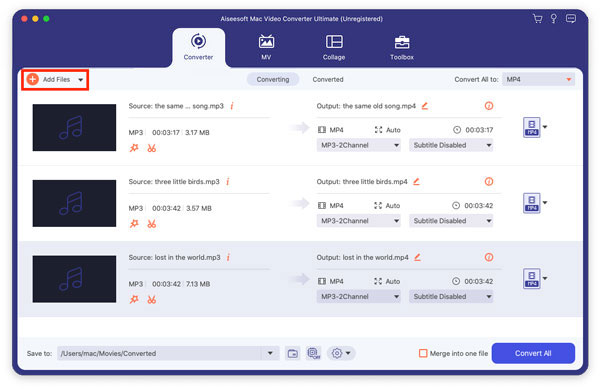Open Subtitle Disabled dropdown for three little birds

pyautogui.click(x=451, y=221)
